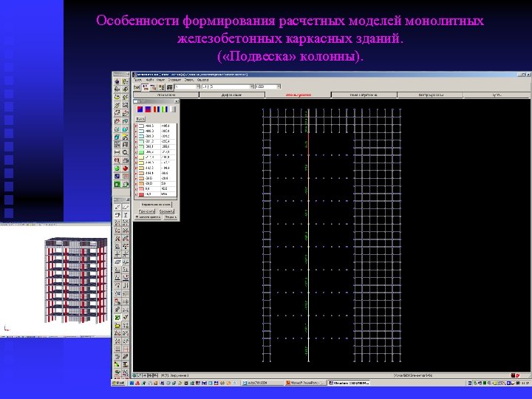Image resolution: width=532 pixels, height=399 pixels.
Task: Select the red-blue diagonal color scheme swatch
Action: [x=140, y=109]
